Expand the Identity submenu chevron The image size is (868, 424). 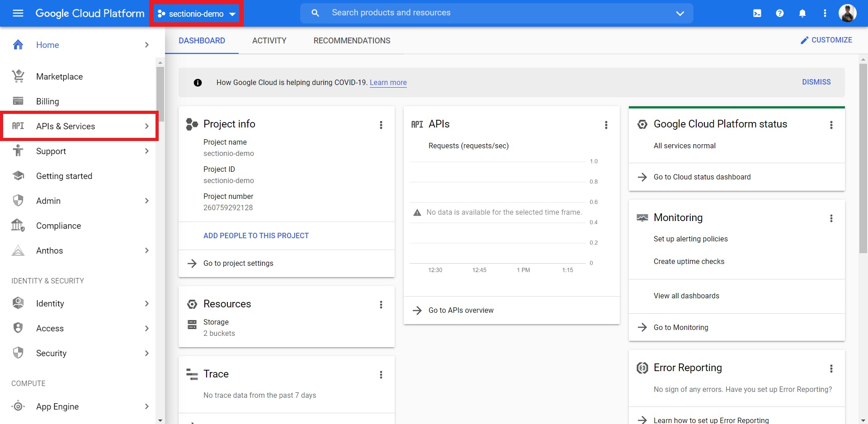(x=146, y=303)
